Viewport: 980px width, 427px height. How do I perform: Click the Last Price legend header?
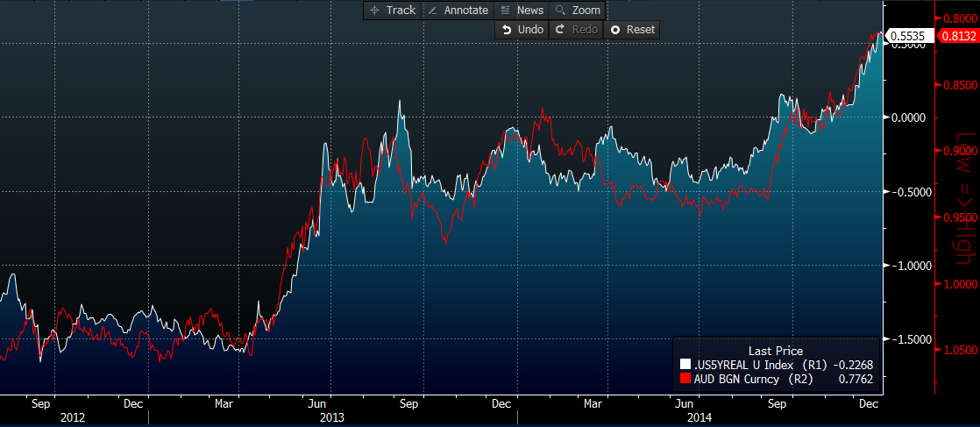[775, 352]
